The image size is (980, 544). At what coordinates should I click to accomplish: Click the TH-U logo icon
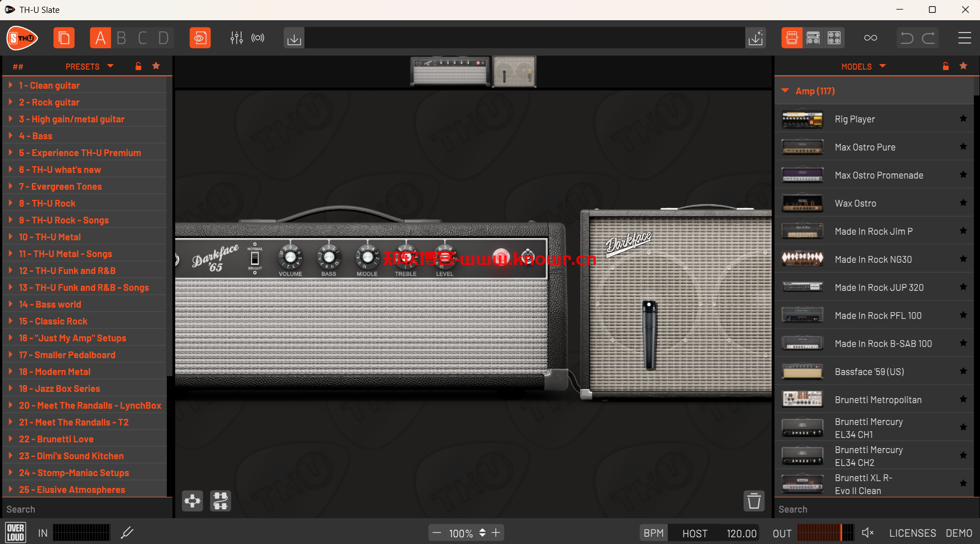22,38
